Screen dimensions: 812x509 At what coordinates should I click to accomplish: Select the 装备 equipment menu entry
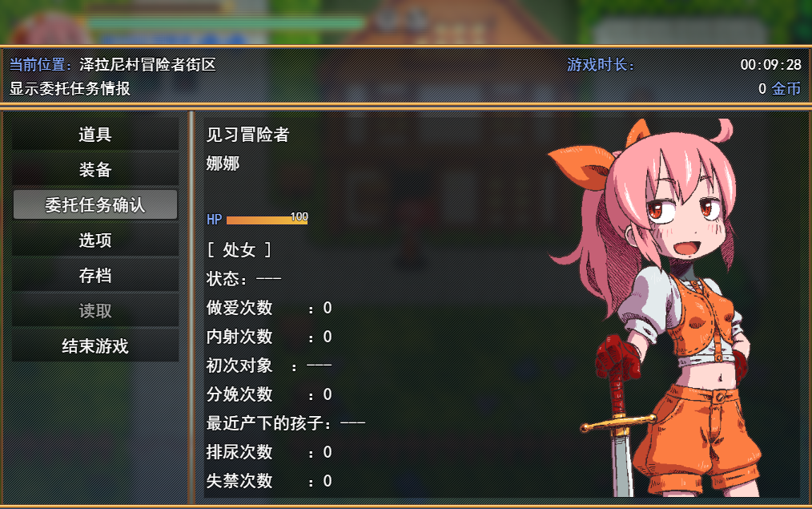(x=95, y=169)
